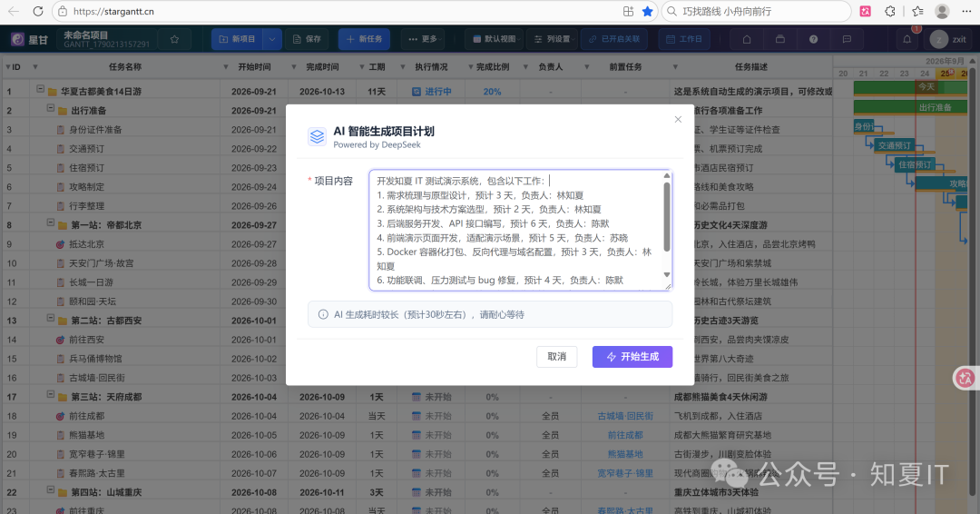Click the 进行中 status icon in row 1
Image resolution: width=980 pixels, height=514 pixels.
tap(416, 92)
